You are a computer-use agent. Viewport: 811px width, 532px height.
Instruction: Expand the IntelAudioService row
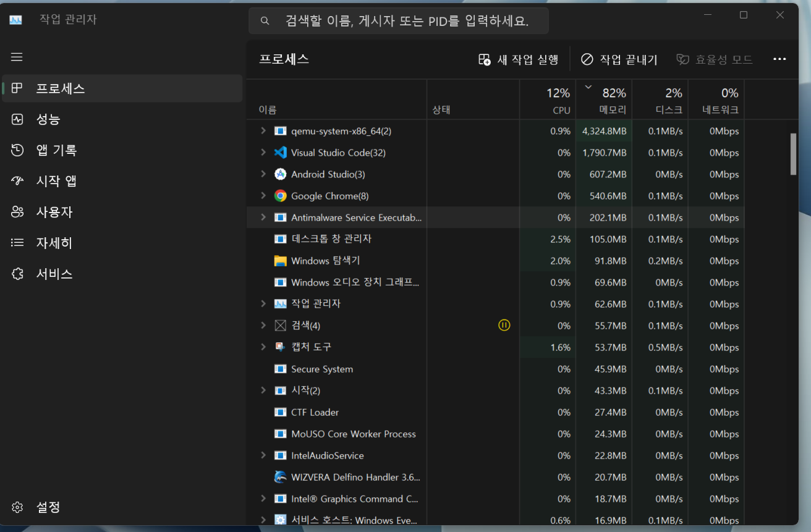tap(263, 455)
